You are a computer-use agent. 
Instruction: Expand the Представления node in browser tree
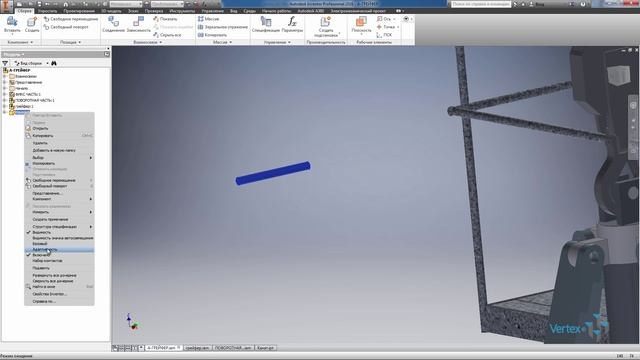pyautogui.click(x=4, y=82)
